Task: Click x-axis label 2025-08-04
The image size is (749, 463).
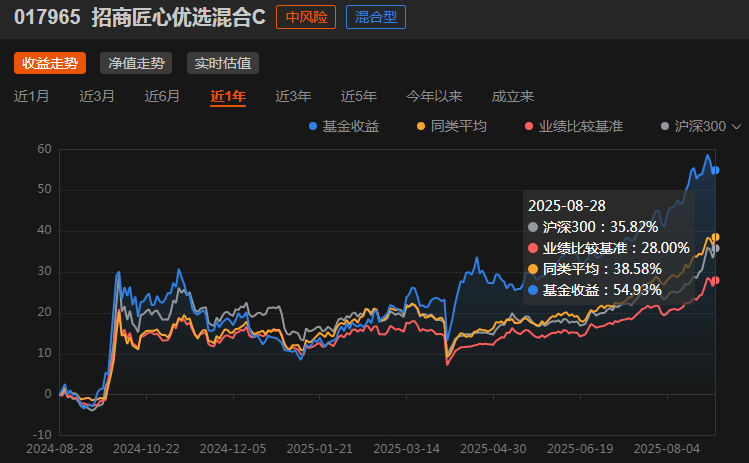Action: [x=667, y=449]
